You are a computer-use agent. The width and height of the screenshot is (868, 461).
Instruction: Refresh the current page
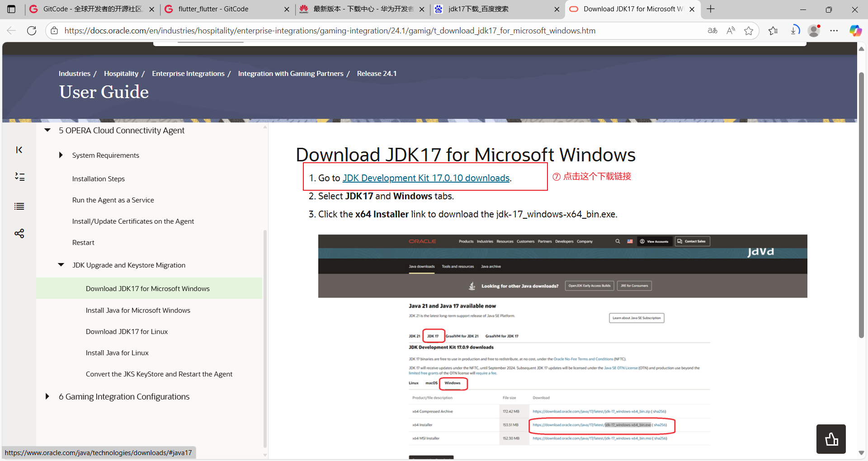tap(32, 31)
